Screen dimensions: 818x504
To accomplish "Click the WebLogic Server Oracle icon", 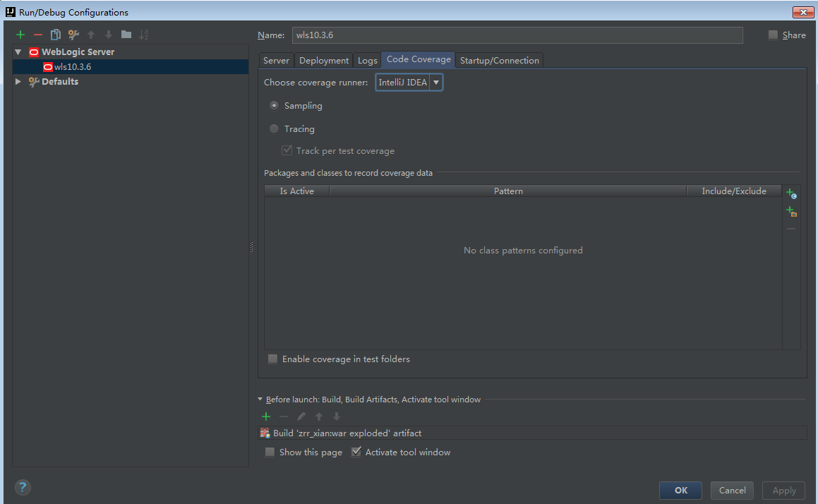I will tap(34, 52).
